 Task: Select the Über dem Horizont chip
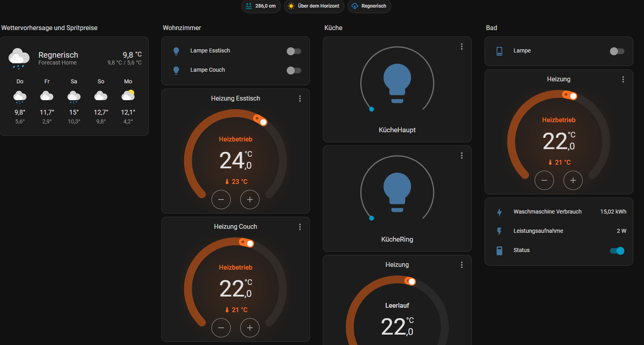click(314, 6)
